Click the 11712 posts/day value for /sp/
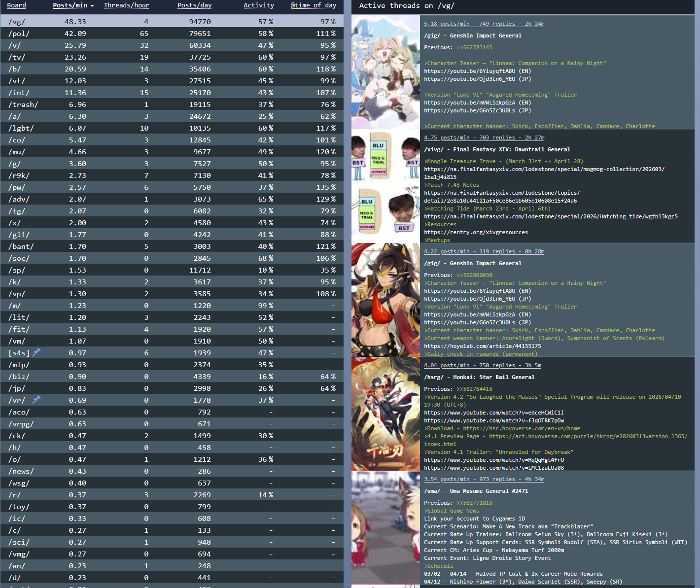The height and width of the screenshot is (588, 700). (200, 270)
